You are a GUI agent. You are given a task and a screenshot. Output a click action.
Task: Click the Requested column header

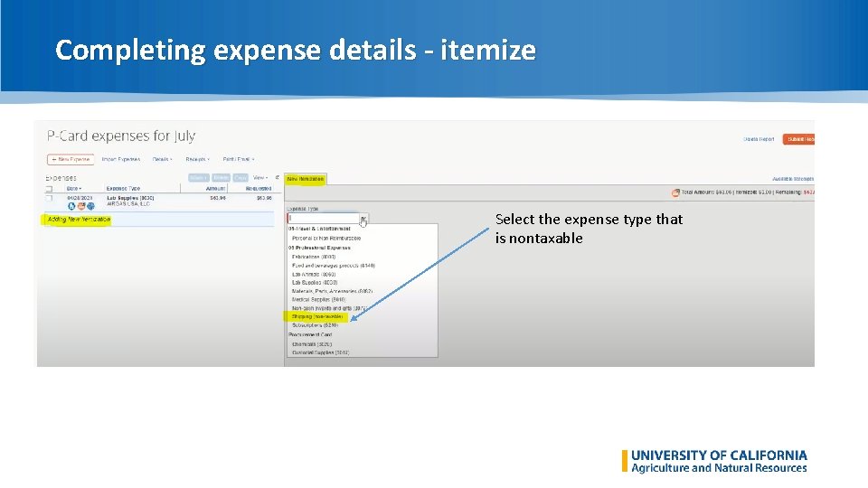tap(259, 189)
